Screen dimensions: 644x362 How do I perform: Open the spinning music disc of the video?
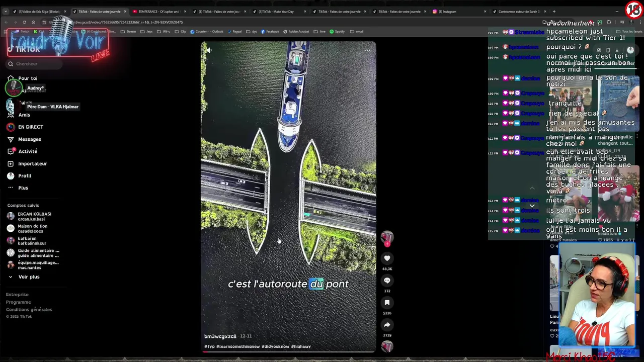point(387,346)
